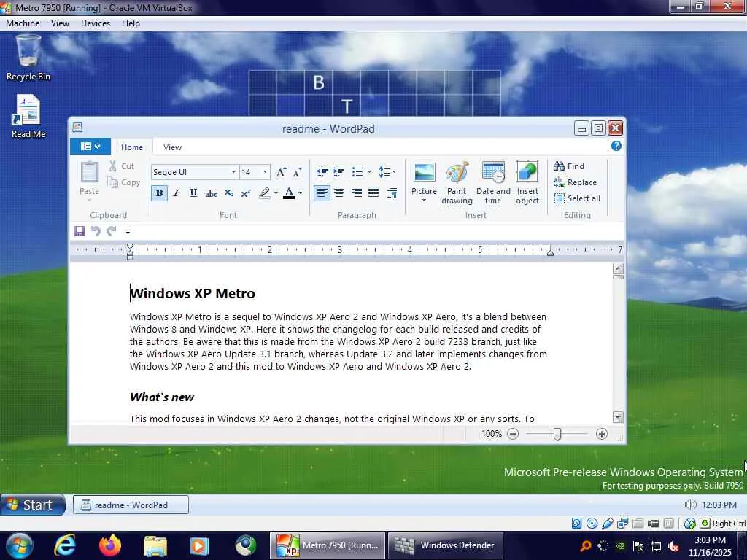747x560 pixels.
Task: Open paragraph settings icon
Action: click(392, 192)
